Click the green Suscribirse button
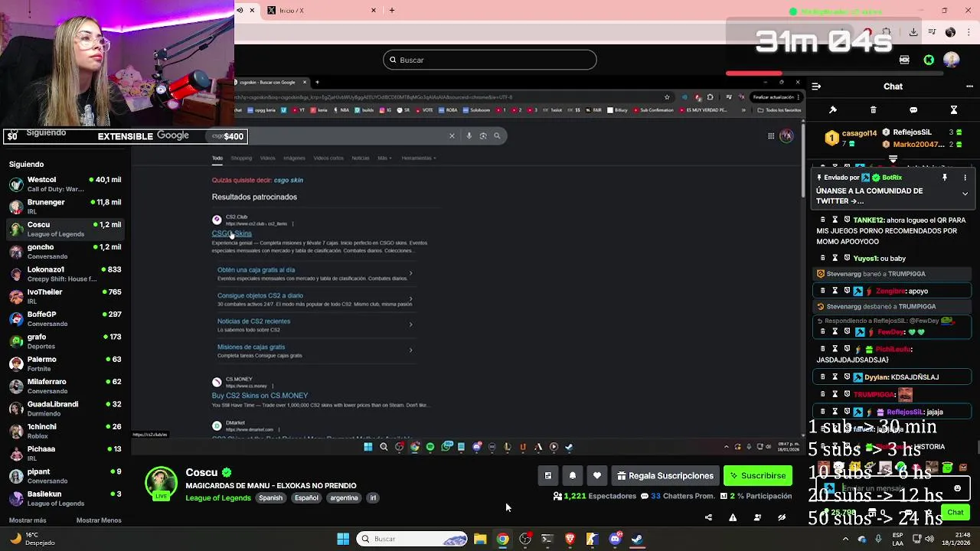980x551 pixels. (757, 476)
